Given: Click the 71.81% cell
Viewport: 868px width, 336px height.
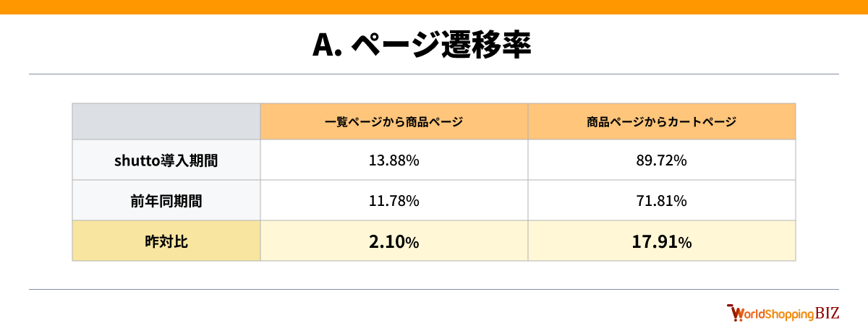Looking at the screenshot, I should click(662, 200).
